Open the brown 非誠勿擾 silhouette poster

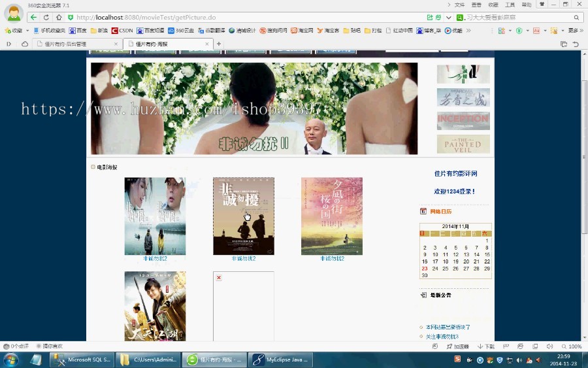coord(244,216)
